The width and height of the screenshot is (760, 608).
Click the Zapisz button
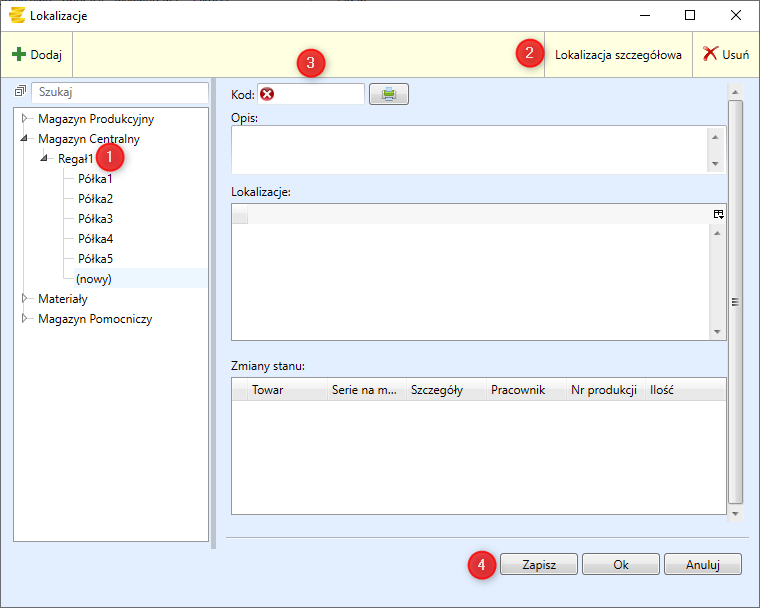tap(537, 564)
